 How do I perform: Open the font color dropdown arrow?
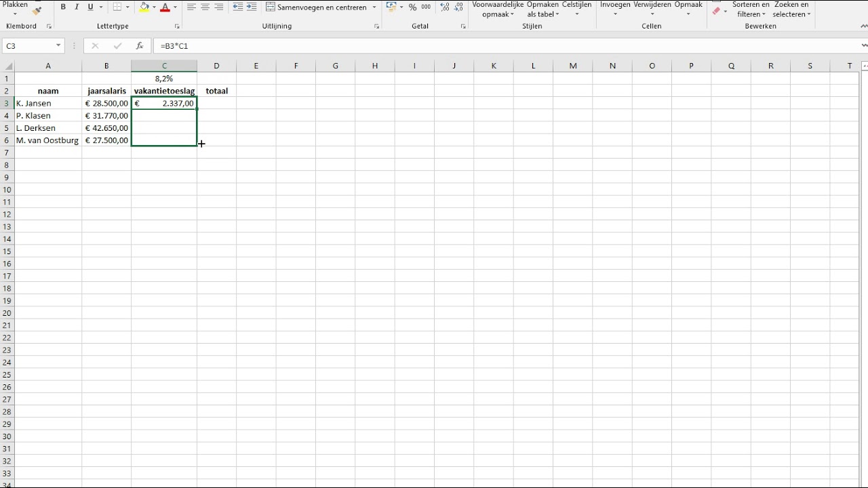coord(175,7)
